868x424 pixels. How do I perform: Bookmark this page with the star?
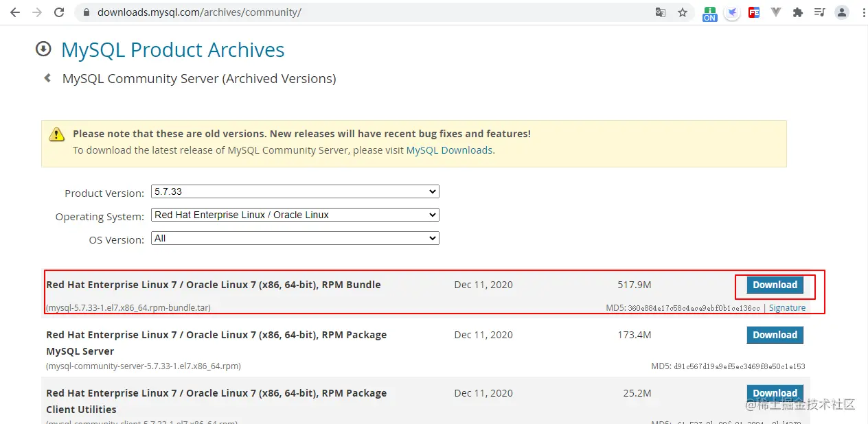click(683, 12)
